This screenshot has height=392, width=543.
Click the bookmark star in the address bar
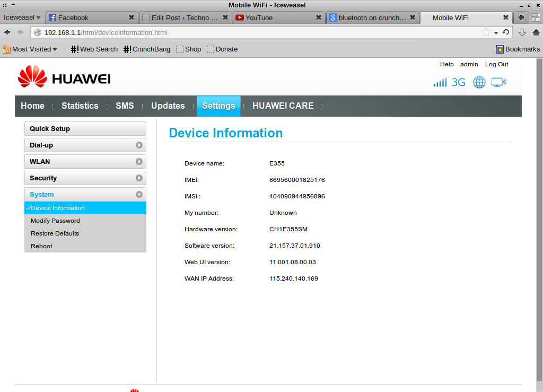click(486, 32)
